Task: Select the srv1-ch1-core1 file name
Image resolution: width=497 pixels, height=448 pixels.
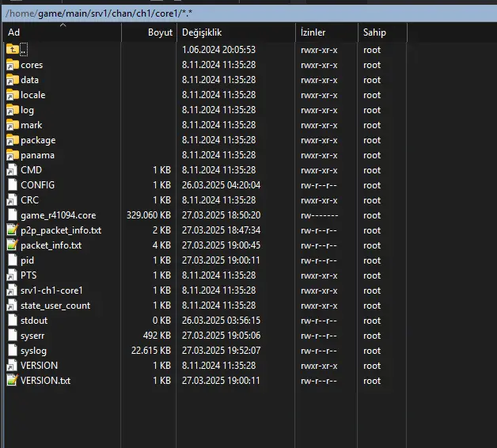Action: pos(51,290)
